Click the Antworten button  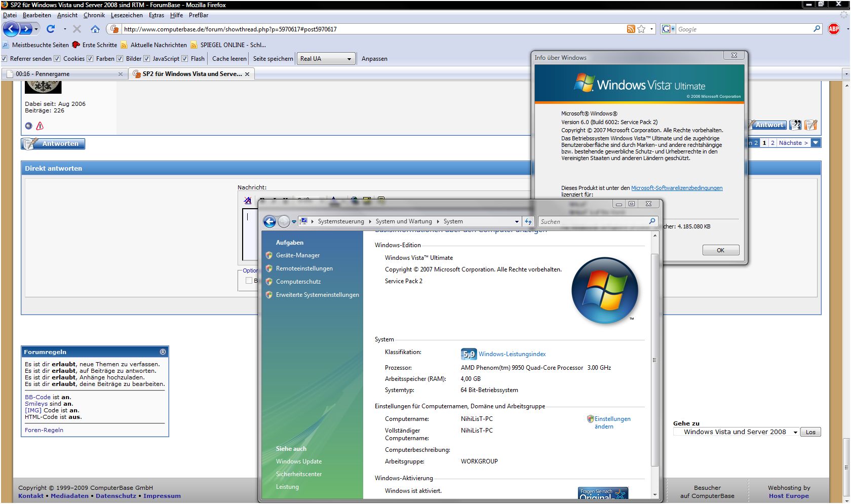tap(53, 144)
